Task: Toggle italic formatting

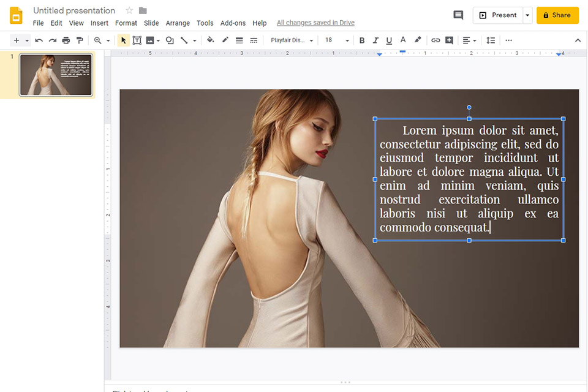Action: pyautogui.click(x=375, y=40)
